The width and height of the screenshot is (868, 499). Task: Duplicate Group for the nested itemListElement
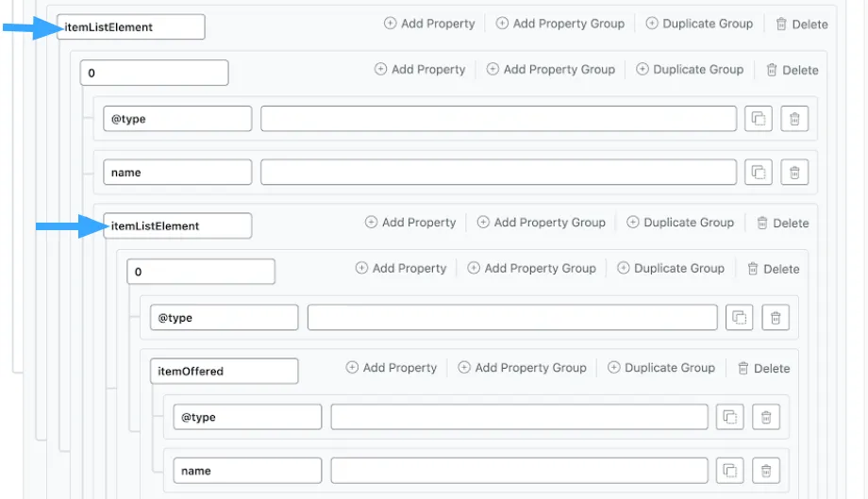pos(681,223)
